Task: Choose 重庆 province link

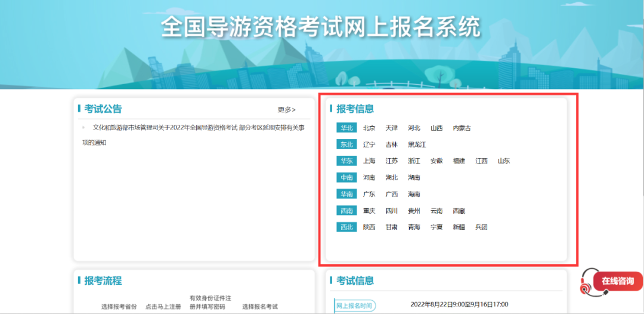Action: [369, 211]
